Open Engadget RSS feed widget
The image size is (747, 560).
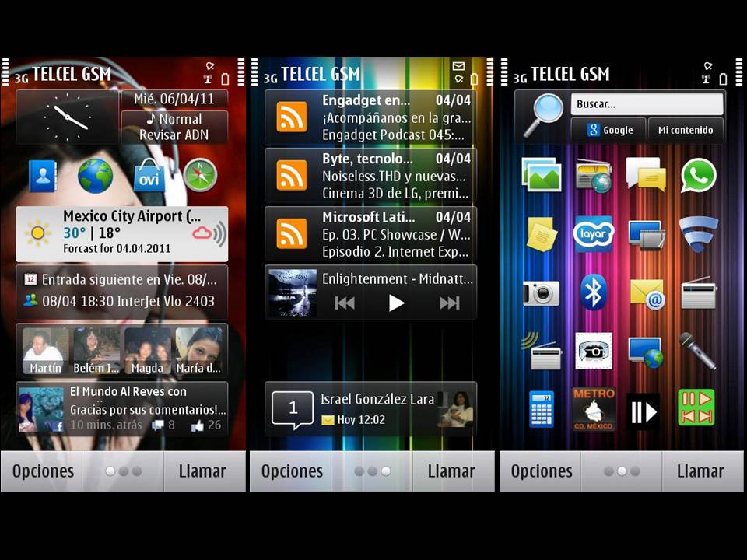(x=370, y=117)
